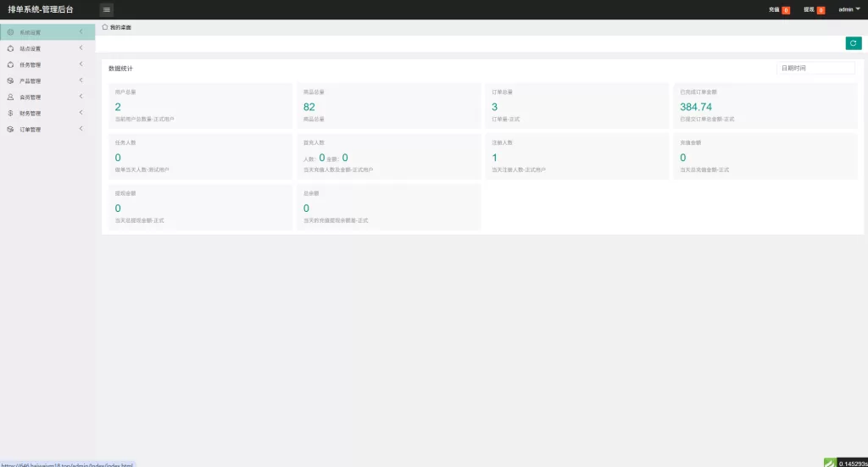
Task: Click the 充值 notification badge link
Action: coord(779,9)
